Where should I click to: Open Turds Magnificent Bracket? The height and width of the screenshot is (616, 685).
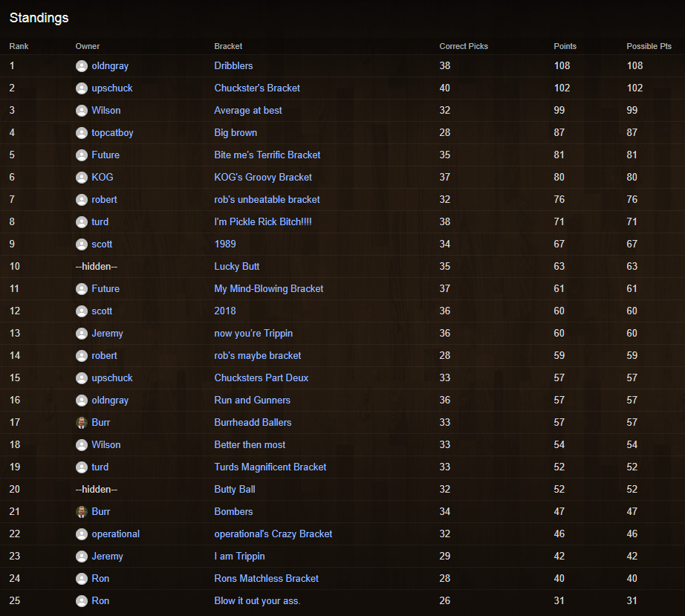[x=270, y=467]
